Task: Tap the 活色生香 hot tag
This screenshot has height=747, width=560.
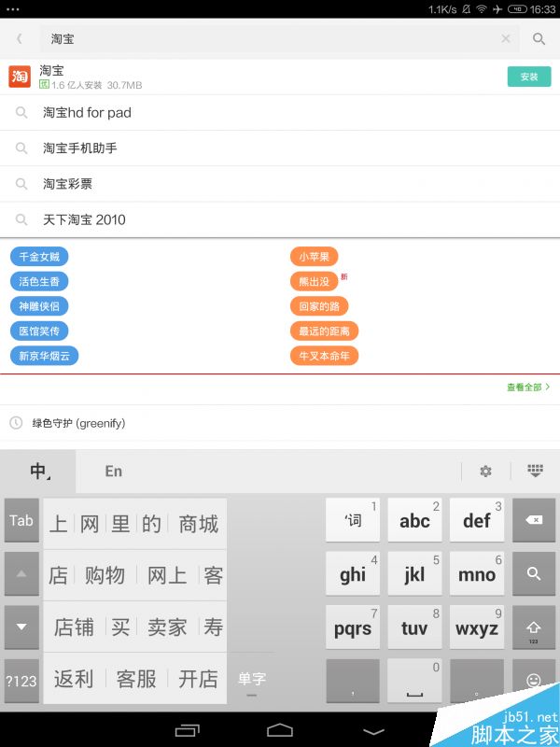Action: point(39,282)
